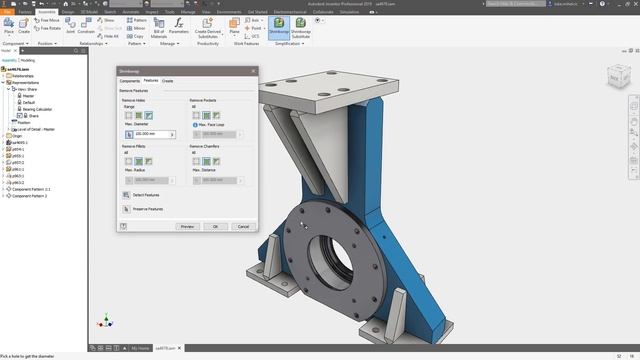Open the 3D Model ribbon tab
Image resolution: width=640 pixels, height=360 pixels.
pyautogui.click(x=89, y=12)
